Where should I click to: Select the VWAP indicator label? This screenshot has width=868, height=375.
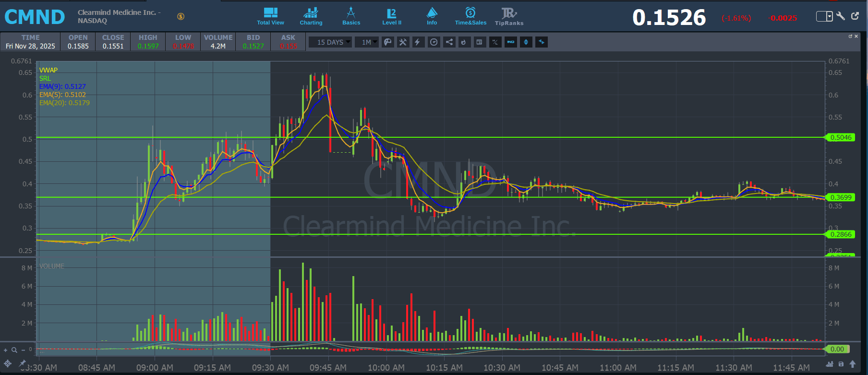pyautogui.click(x=48, y=70)
